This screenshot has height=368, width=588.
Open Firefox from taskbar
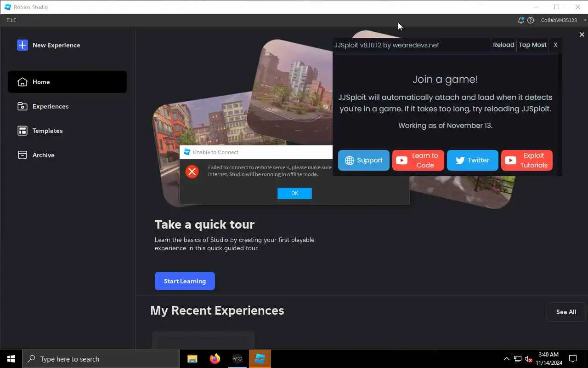215,359
